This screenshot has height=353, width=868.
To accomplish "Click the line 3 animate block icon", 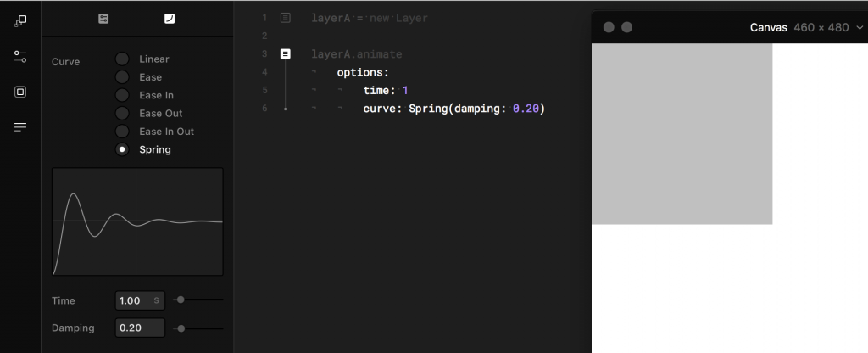I will [285, 53].
